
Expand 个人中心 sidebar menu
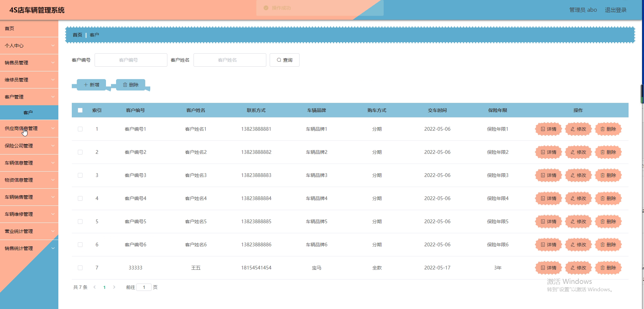29,46
